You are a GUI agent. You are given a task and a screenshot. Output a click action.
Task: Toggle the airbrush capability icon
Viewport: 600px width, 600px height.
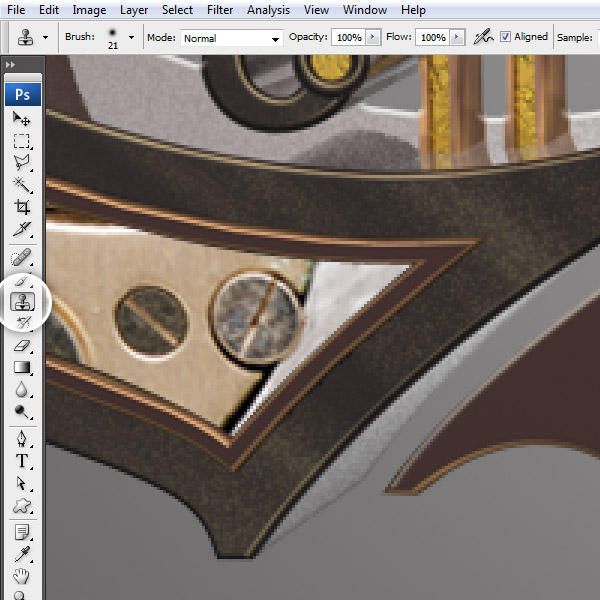(483, 37)
